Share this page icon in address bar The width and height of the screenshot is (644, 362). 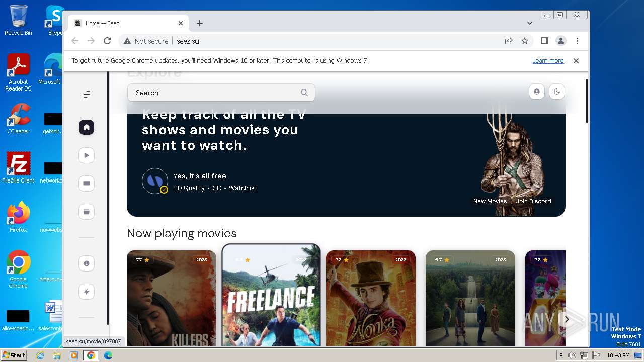(509, 41)
